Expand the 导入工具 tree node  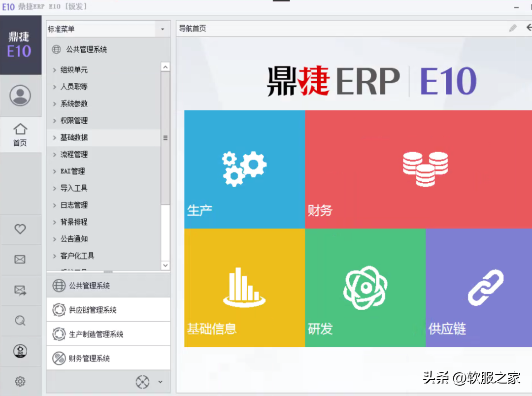(x=54, y=188)
